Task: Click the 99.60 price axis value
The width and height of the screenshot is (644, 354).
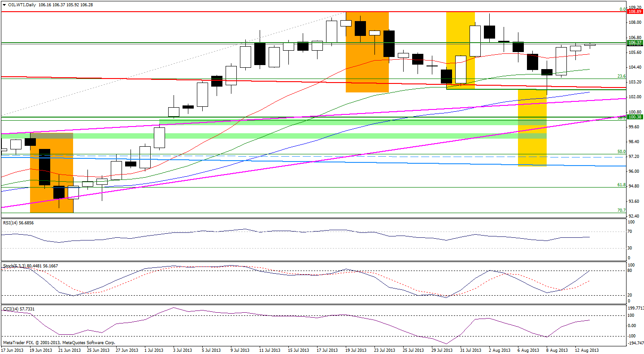Action: click(634, 127)
